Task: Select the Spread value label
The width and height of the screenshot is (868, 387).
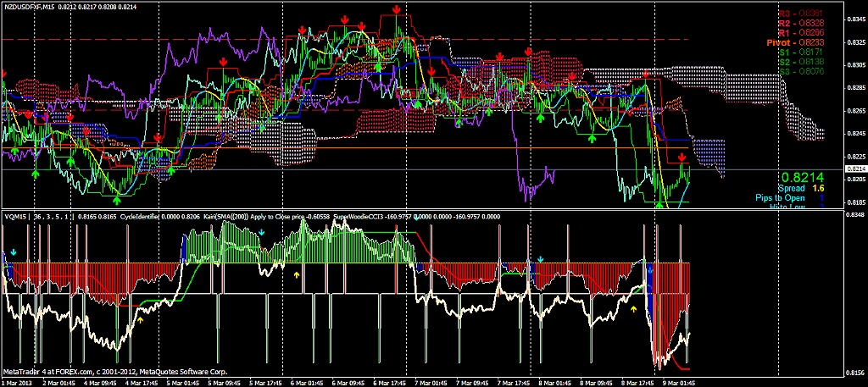Action: click(790, 188)
